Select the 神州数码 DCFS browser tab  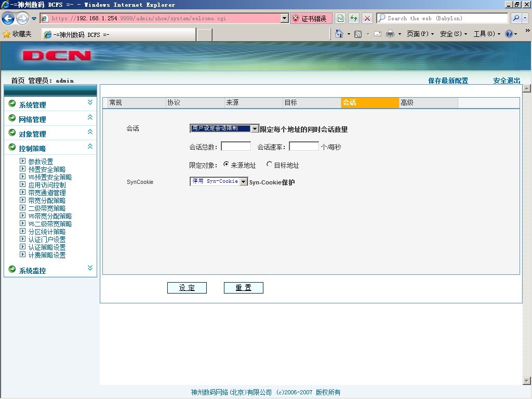[x=119, y=35]
